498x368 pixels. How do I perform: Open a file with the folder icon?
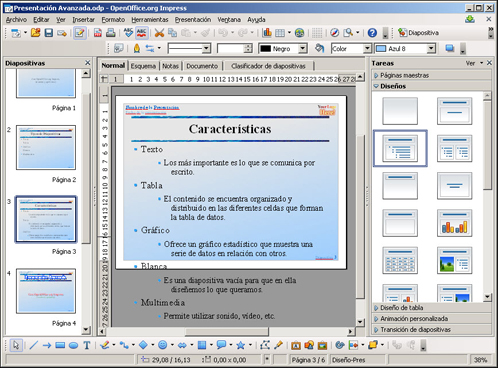tap(36, 33)
